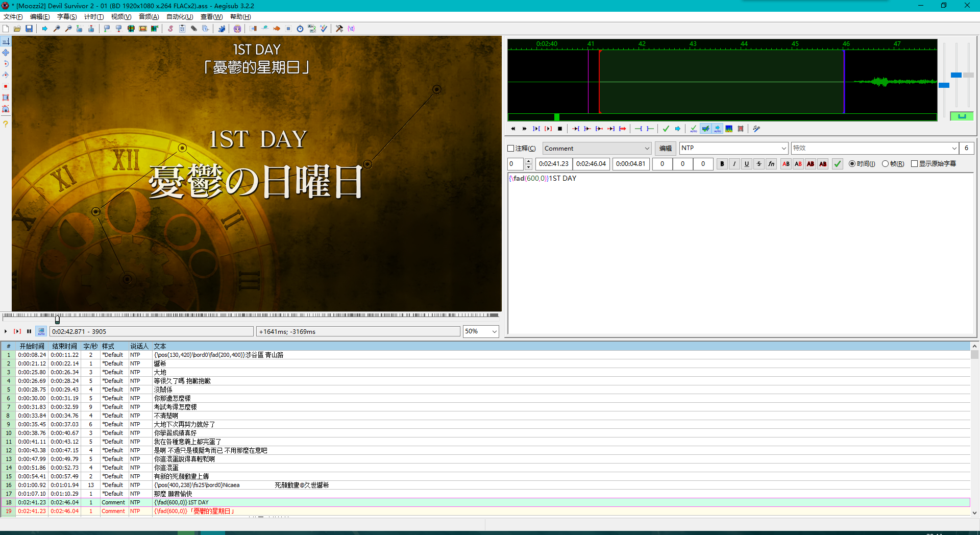
Task: Open the Timing Post-Processor clock icon
Action: pos(300,29)
